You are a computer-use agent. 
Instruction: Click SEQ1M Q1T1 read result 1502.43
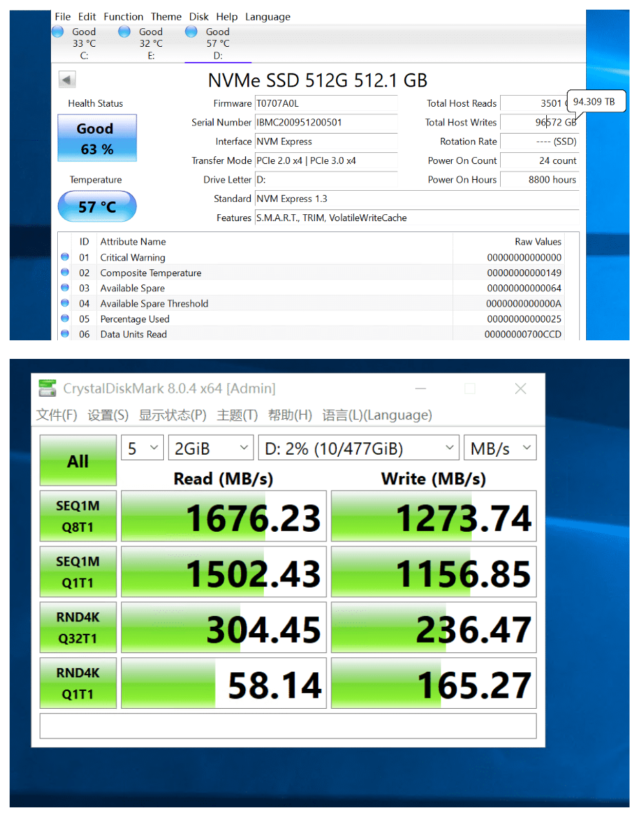pos(224,572)
